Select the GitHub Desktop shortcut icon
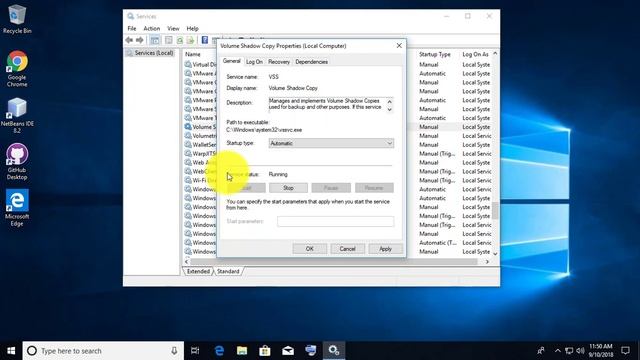This screenshot has width=640, height=360. tap(17, 162)
